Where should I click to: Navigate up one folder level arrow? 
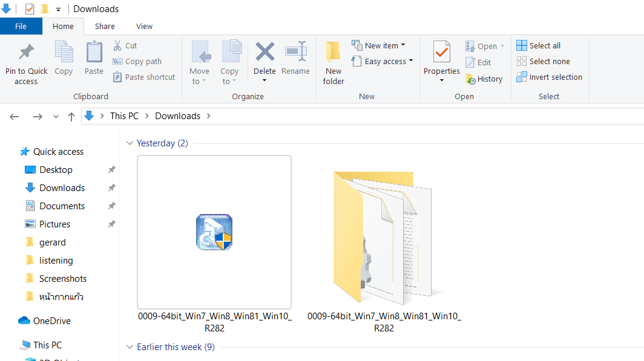click(x=71, y=117)
